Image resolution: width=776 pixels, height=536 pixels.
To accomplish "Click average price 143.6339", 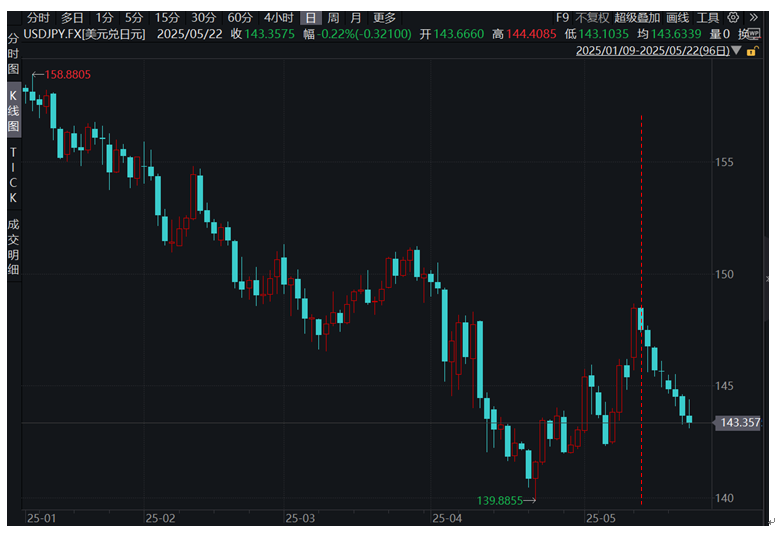I will tap(676, 34).
